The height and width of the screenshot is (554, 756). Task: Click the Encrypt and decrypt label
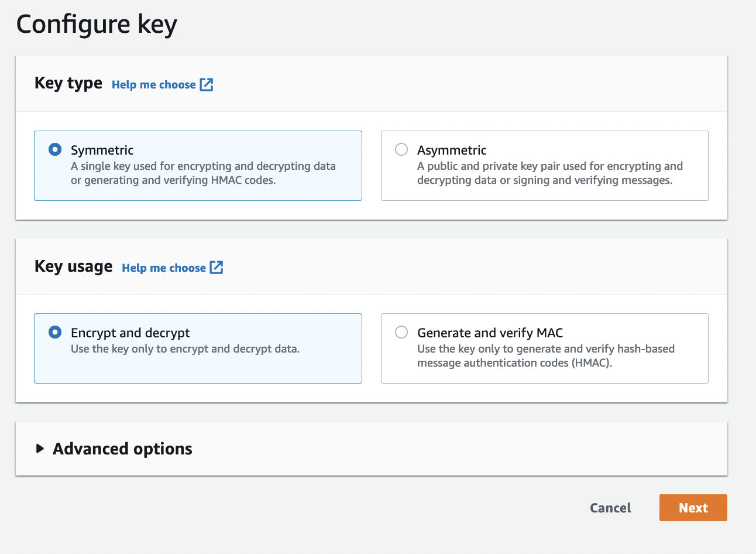pyautogui.click(x=130, y=333)
